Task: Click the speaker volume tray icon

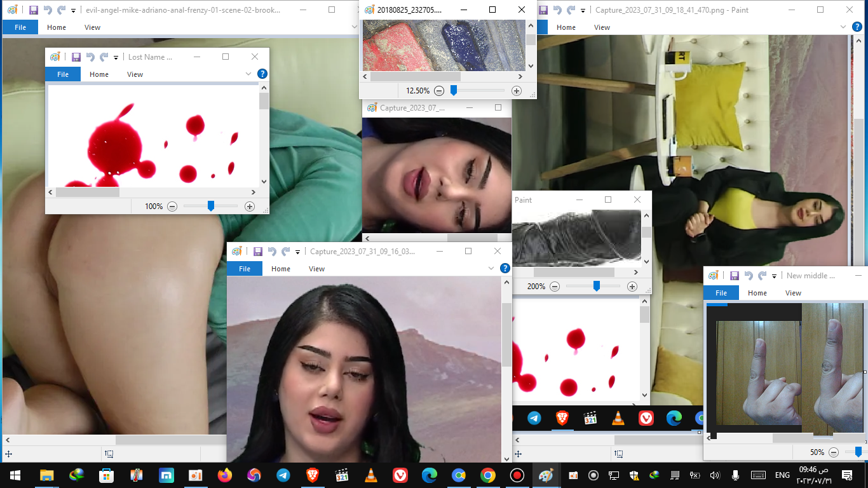Action: [x=714, y=475]
